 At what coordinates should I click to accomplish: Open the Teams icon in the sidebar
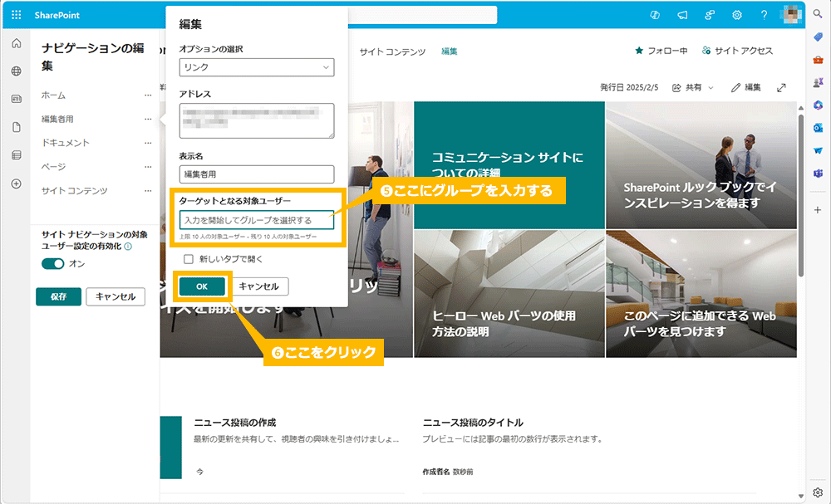[818, 173]
